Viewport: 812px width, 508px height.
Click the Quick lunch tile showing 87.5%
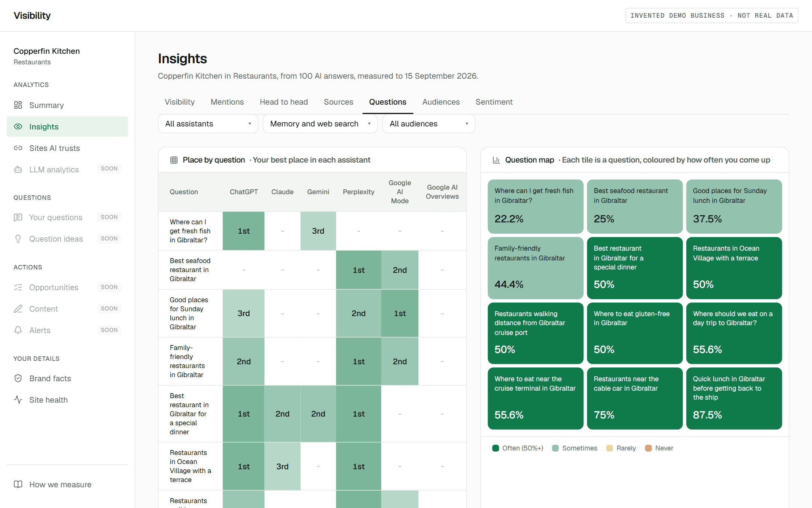[734, 398]
